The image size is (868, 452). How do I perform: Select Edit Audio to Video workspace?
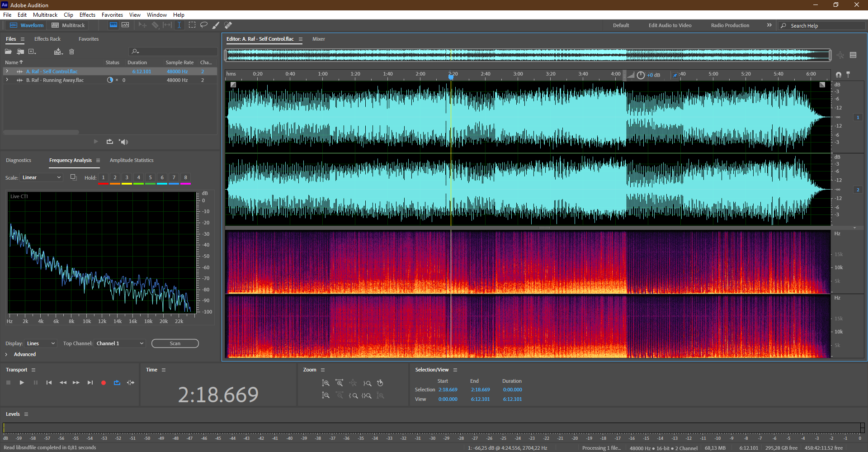[x=670, y=25]
